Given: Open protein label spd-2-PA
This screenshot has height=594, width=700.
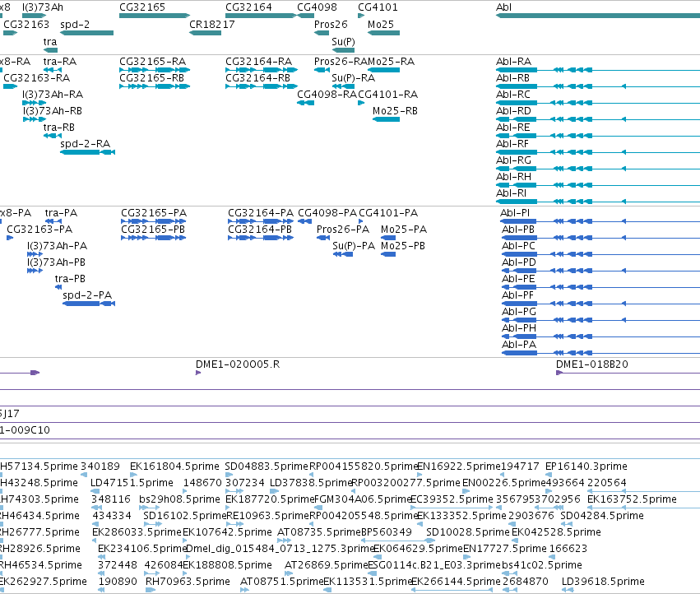Looking at the screenshot, I should coord(87,295).
